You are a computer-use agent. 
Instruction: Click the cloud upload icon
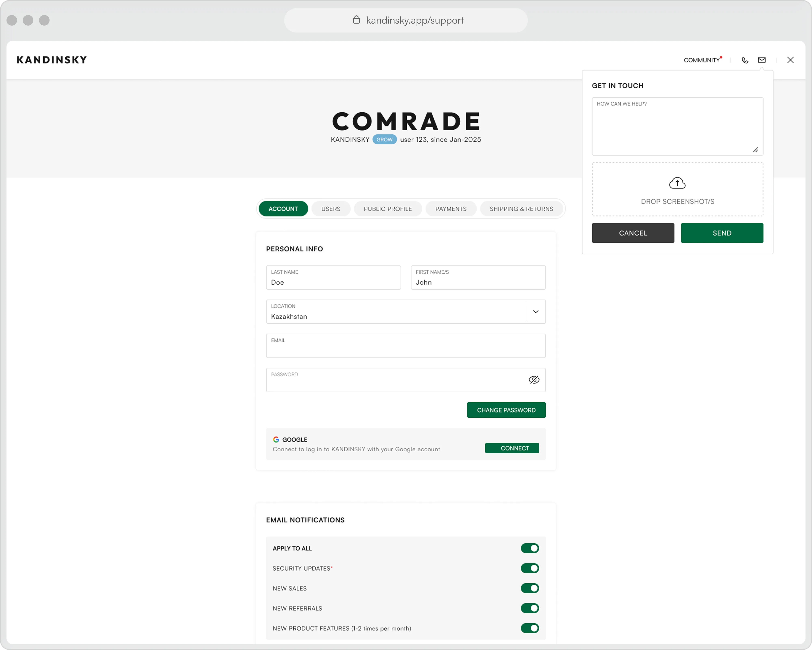pos(677,183)
